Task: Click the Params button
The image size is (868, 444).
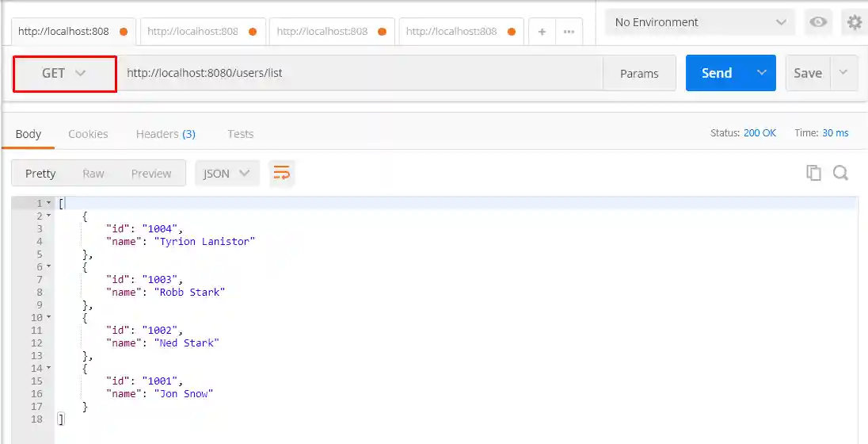Action: click(639, 73)
